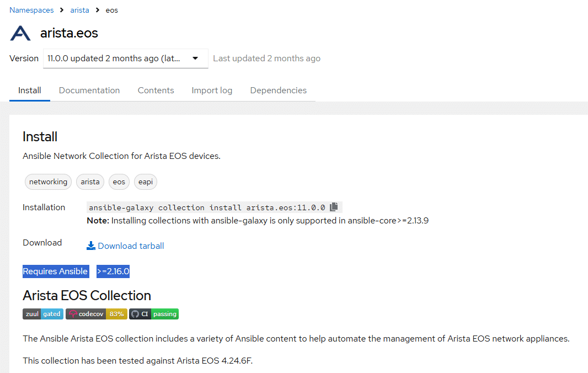This screenshot has height=373, width=588.
Task: Open the Contents tab
Action: point(156,90)
